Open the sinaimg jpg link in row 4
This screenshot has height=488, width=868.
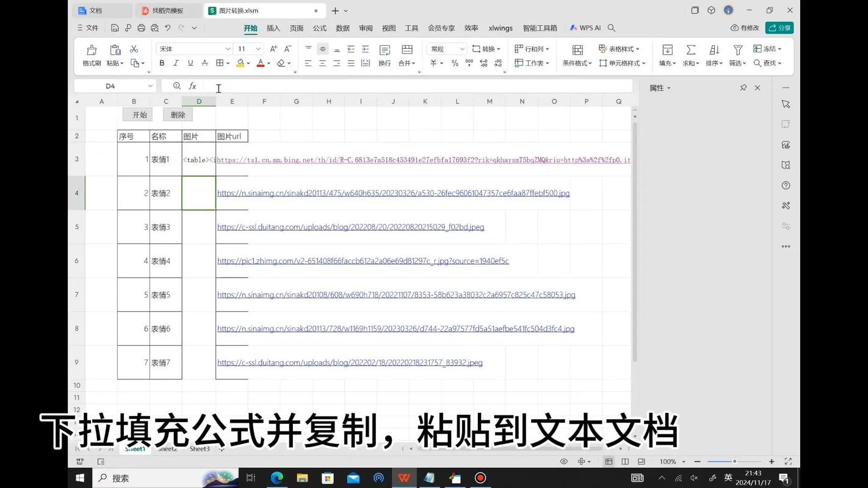click(x=393, y=193)
